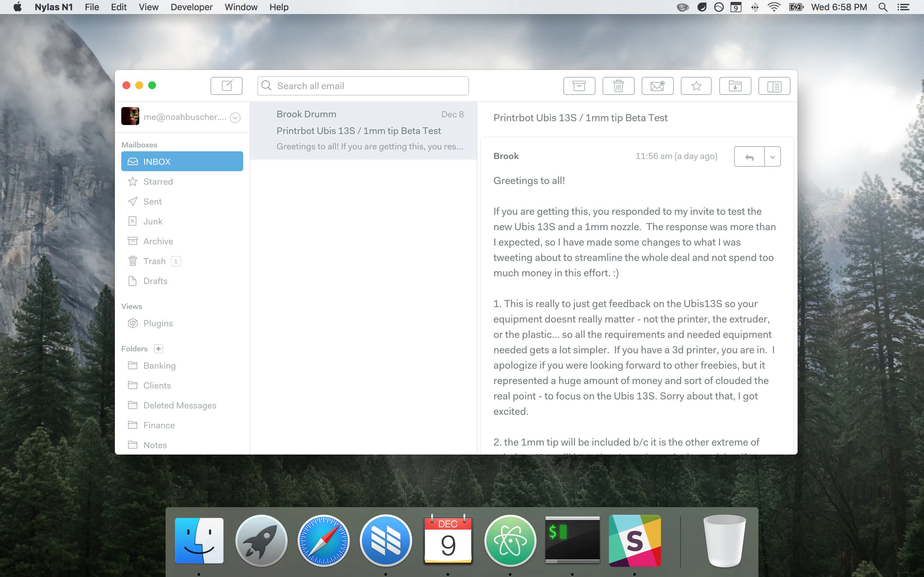924x577 pixels.
Task: Toggle the reading pane layout button
Action: [x=774, y=86]
